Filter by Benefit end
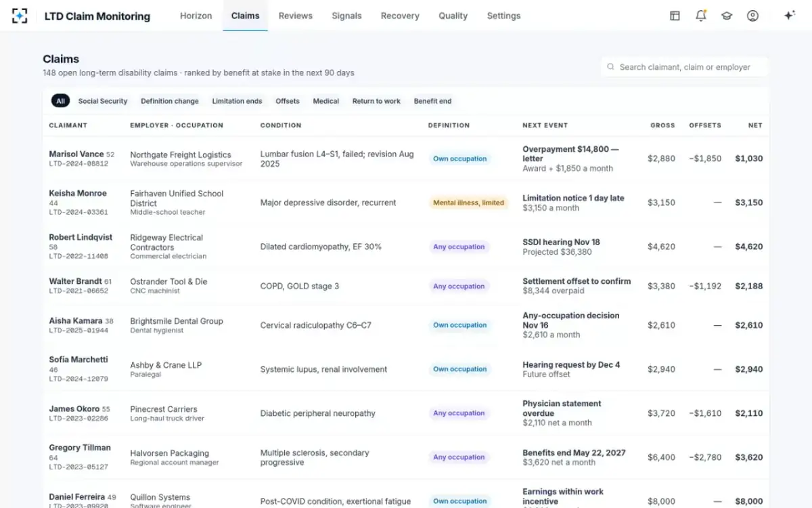This screenshot has width=812, height=508. tap(432, 101)
